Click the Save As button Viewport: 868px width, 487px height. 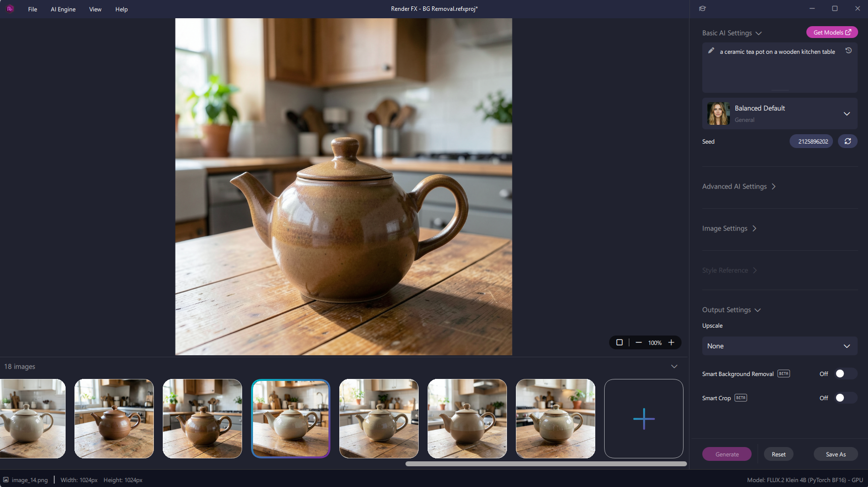coord(835,454)
